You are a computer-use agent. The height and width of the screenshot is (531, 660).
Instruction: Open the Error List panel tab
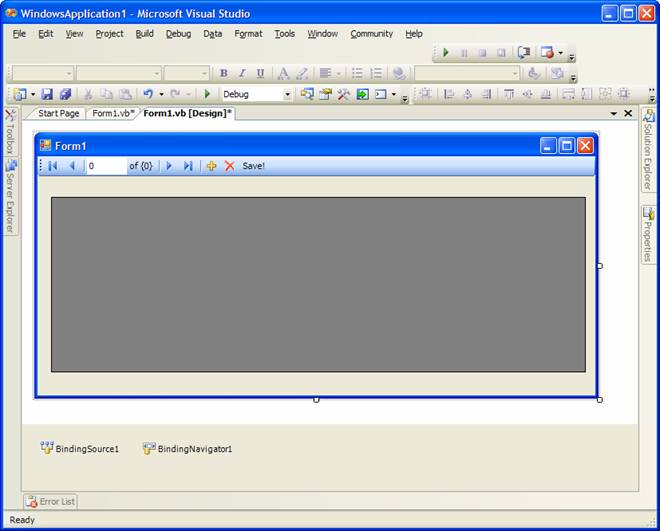pos(51,502)
